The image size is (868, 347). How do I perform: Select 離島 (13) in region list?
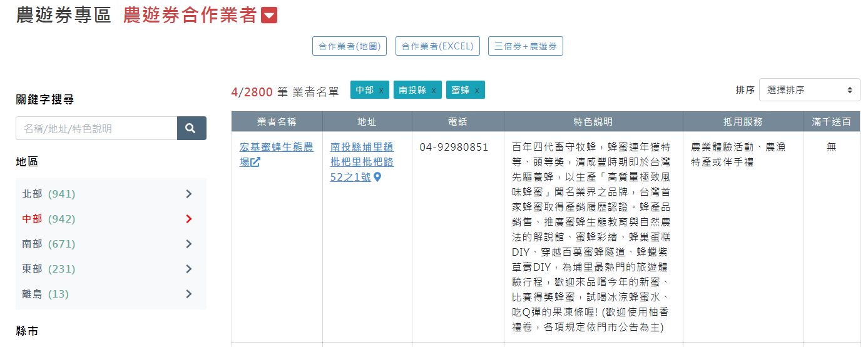point(46,294)
